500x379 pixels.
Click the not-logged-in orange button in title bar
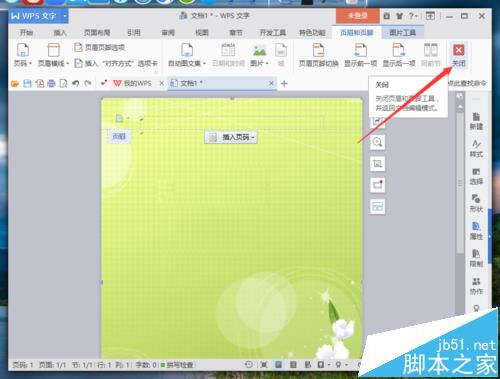(x=358, y=16)
